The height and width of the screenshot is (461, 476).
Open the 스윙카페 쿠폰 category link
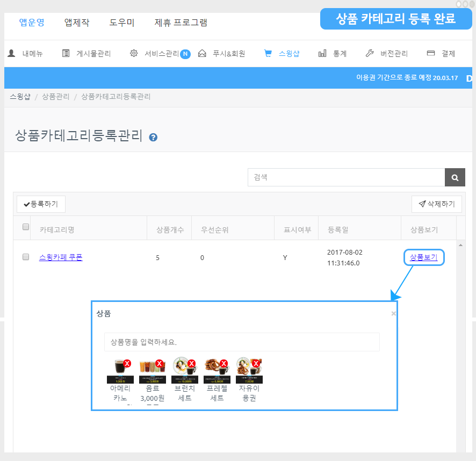(x=61, y=257)
